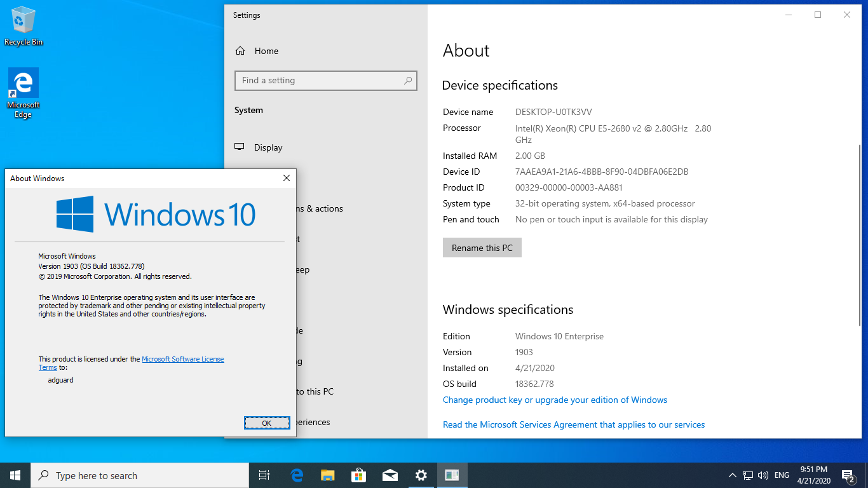
Task: Click Edition value Windows 10 Enterprise
Action: click(x=559, y=336)
